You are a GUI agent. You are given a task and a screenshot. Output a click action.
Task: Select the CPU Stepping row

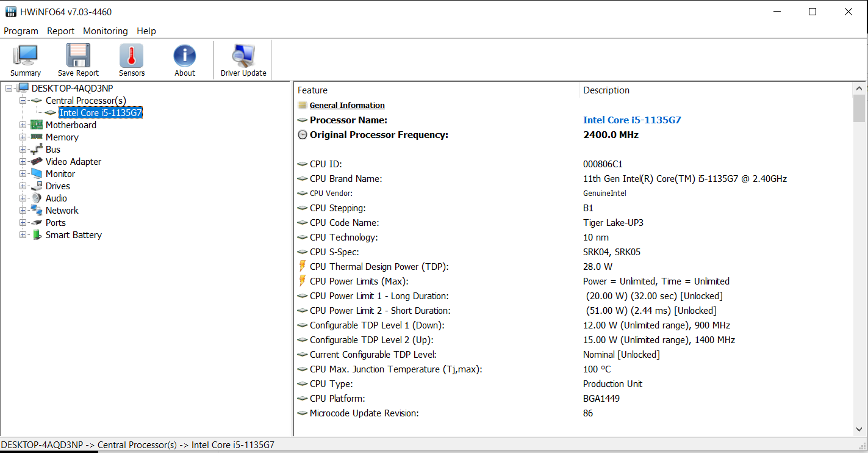click(573, 208)
